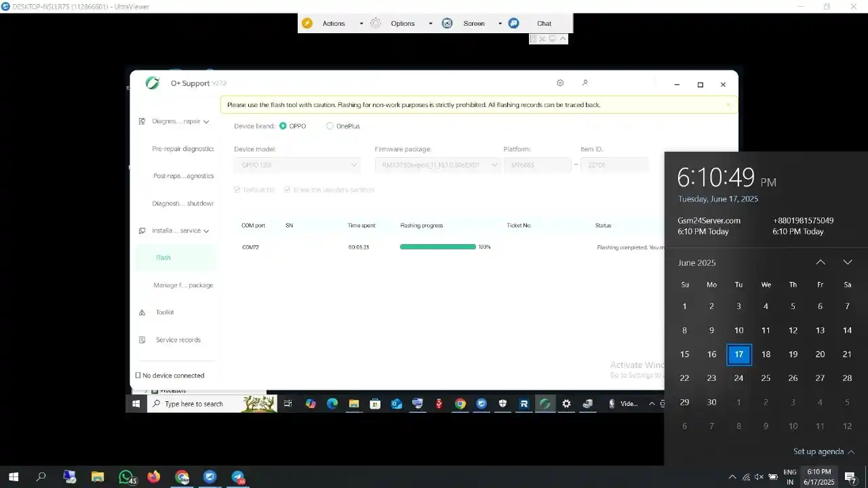The height and width of the screenshot is (488, 868).
Task: Click the Flashing progress bar for COM72
Action: (438, 247)
